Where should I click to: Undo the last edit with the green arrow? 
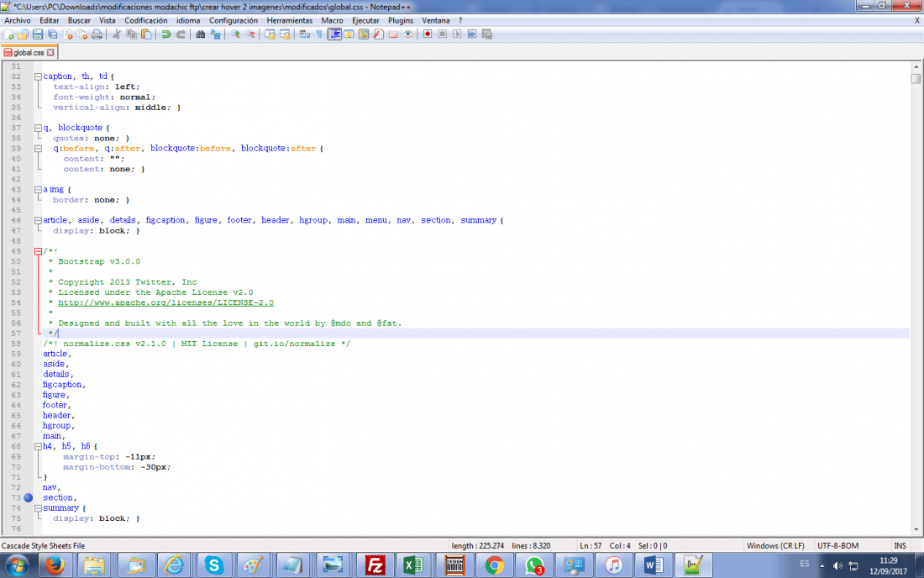(166, 34)
